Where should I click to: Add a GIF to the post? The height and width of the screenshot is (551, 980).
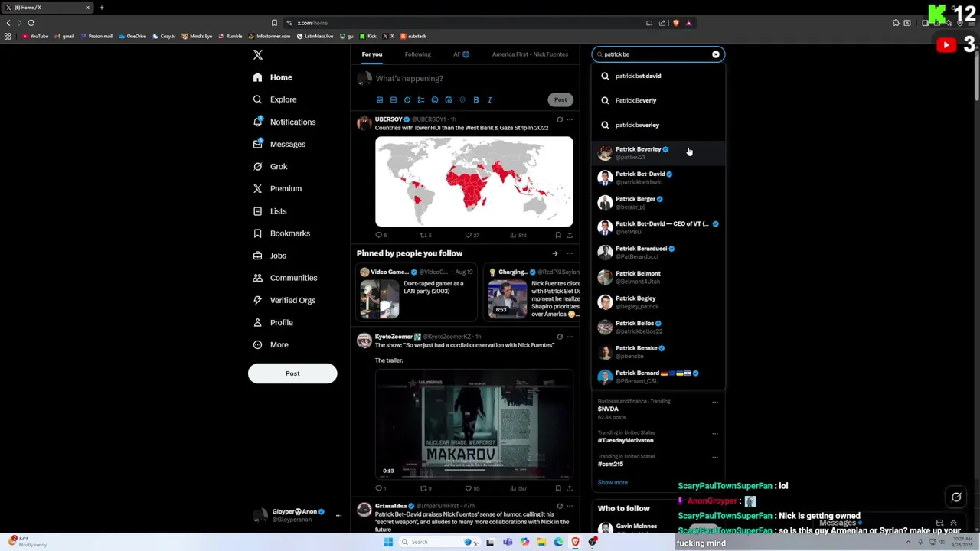coord(394,99)
